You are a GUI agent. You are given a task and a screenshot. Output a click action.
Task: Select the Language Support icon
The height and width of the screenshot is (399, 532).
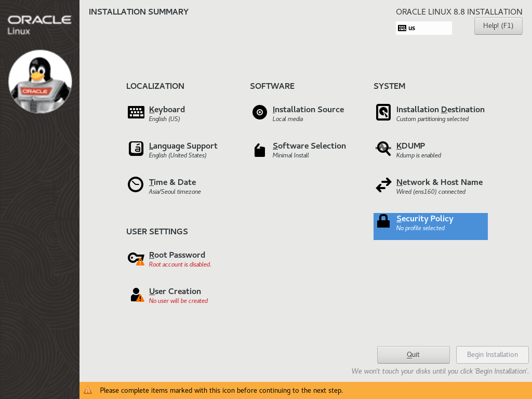[x=136, y=149]
